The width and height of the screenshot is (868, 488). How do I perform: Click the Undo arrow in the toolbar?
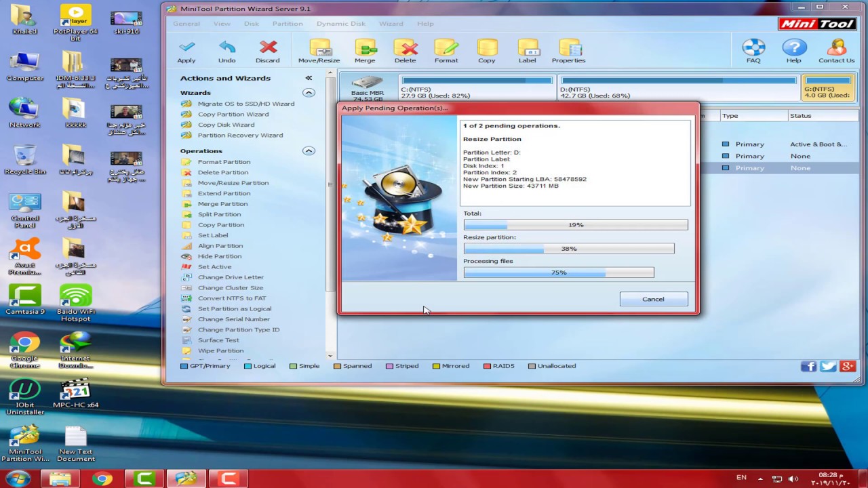[x=227, y=51]
